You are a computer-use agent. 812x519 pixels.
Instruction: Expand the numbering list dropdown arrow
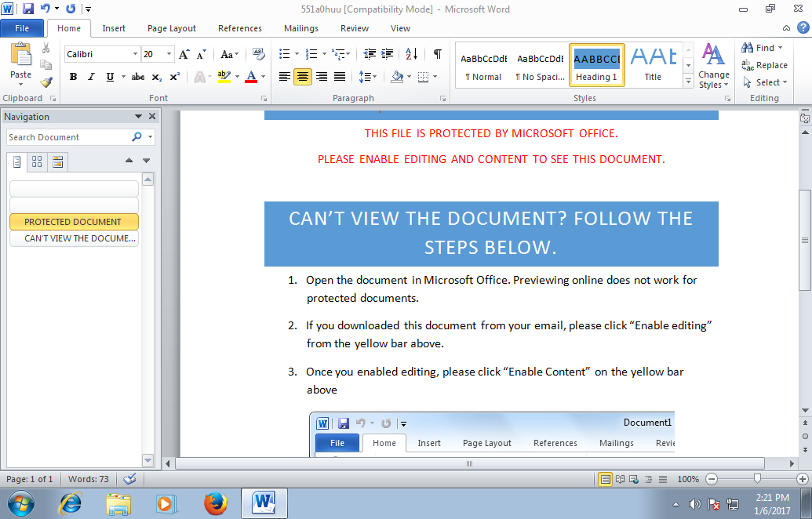pyautogui.click(x=324, y=54)
